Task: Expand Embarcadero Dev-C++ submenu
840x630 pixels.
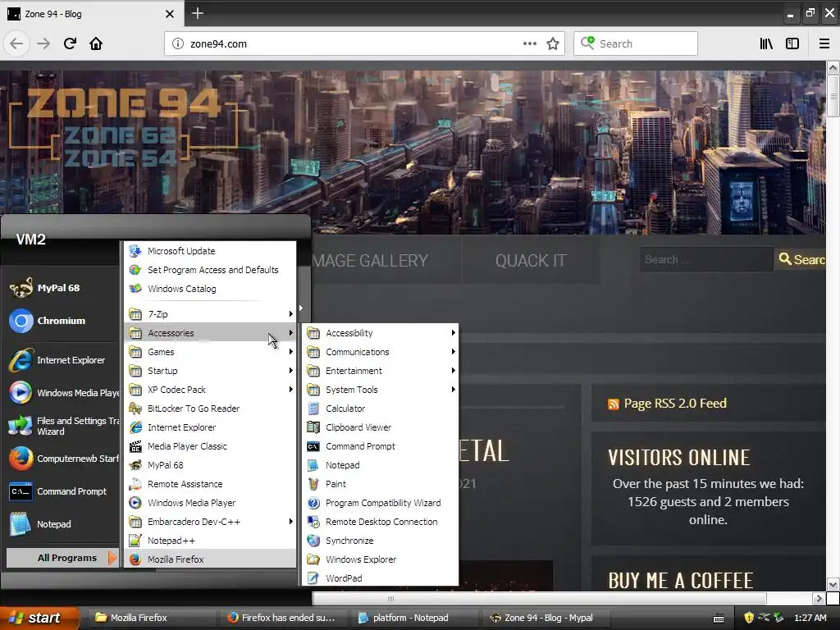Action: click(210, 521)
